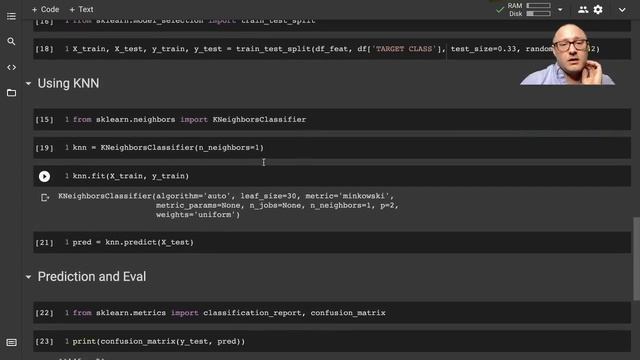Image resolution: width=640 pixels, height=360 pixels.
Task: Open the settings gear icon
Action: [x=598, y=9]
